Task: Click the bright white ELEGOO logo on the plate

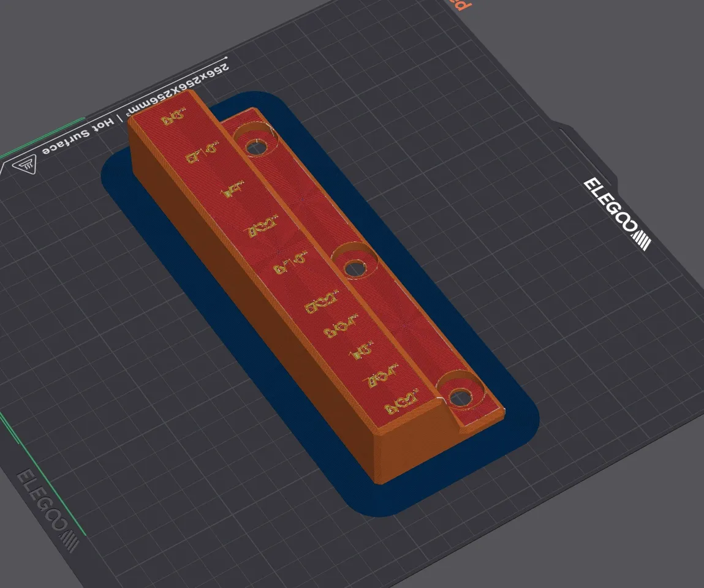Action: tap(618, 214)
